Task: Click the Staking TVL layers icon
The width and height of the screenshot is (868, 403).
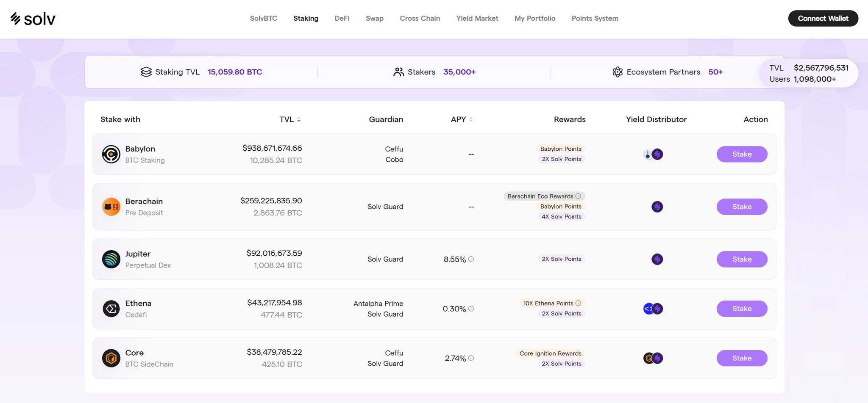Action: [x=146, y=72]
